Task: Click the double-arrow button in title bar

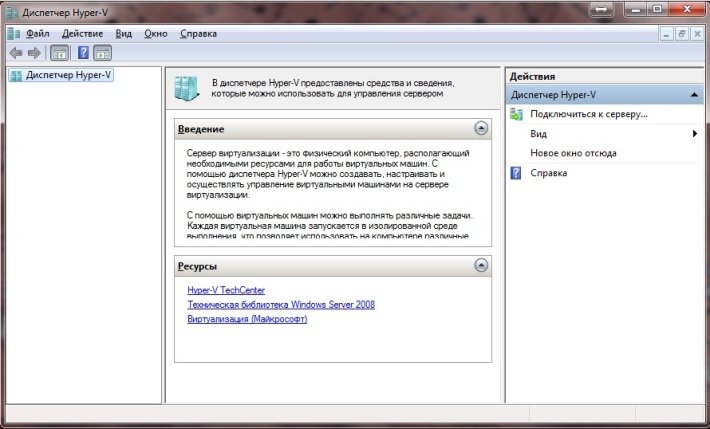Action: (x=602, y=9)
